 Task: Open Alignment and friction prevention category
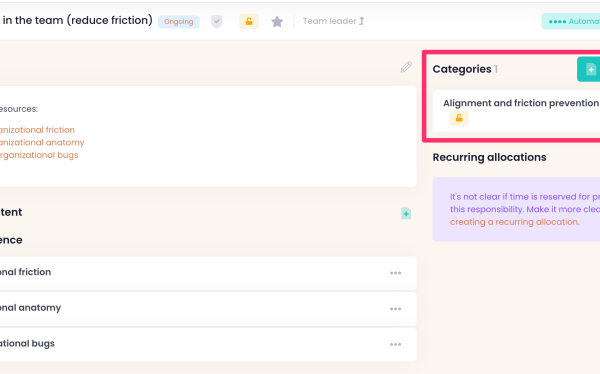(521, 103)
